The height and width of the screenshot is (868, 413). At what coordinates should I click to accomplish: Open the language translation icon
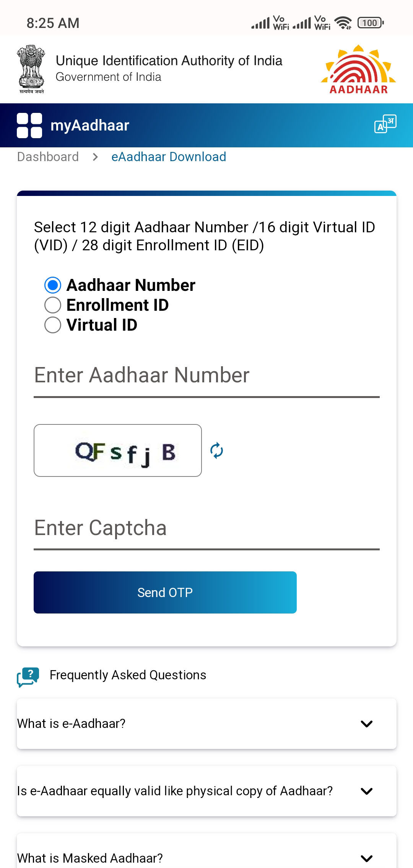pyautogui.click(x=385, y=124)
